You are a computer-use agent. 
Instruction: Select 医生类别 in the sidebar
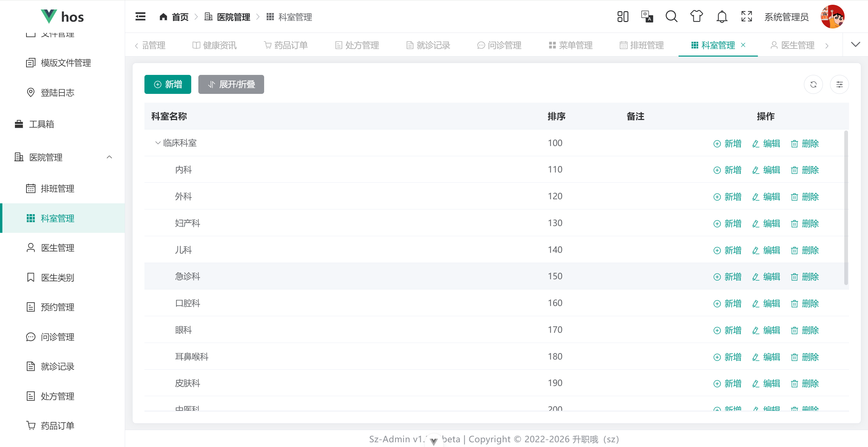(x=57, y=278)
